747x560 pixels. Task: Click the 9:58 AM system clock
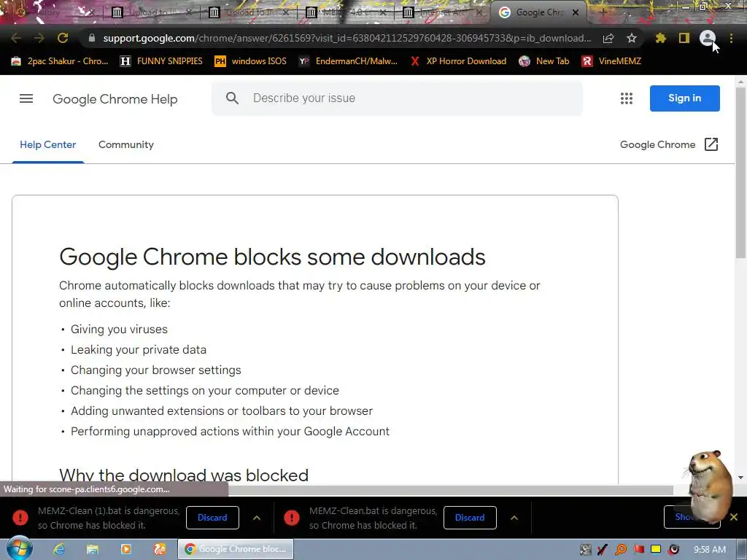[x=709, y=550]
